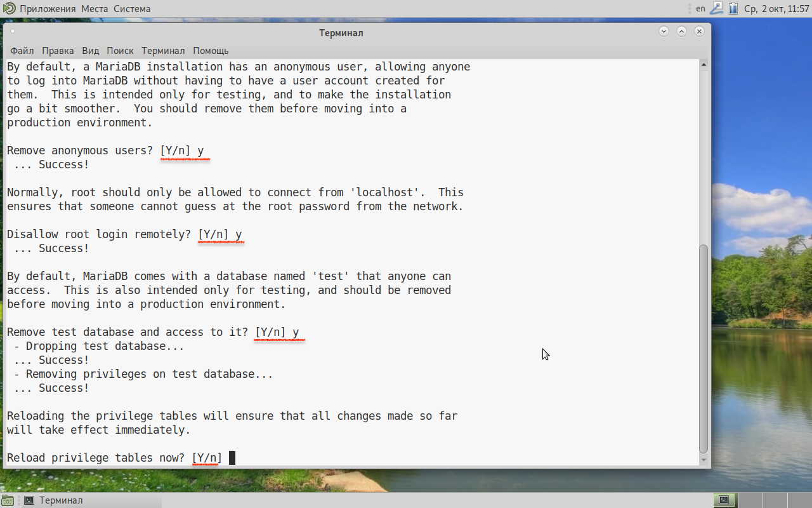Image resolution: width=812 pixels, height=508 pixels.
Task: Click line starting 'Normally, root should only be allowed'
Action: point(235,192)
